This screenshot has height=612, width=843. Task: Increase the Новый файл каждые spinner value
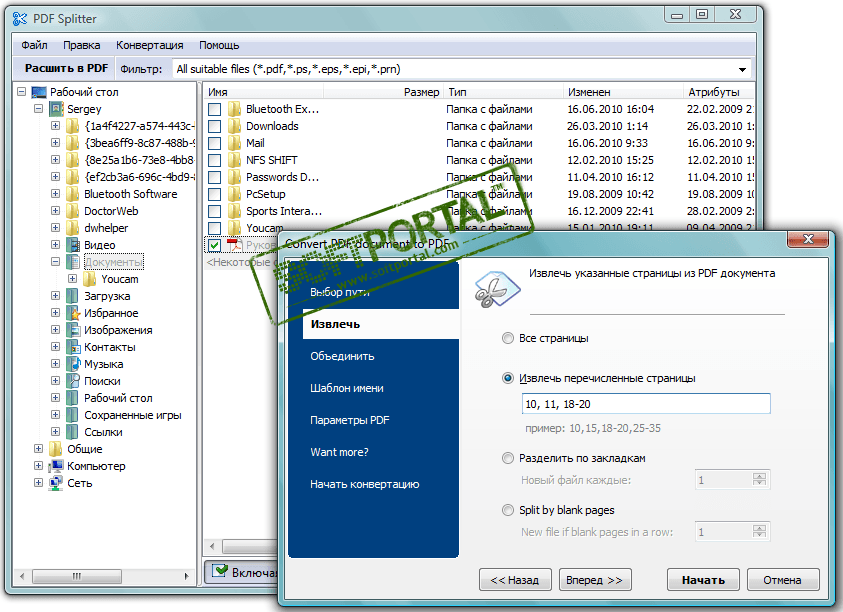click(759, 476)
